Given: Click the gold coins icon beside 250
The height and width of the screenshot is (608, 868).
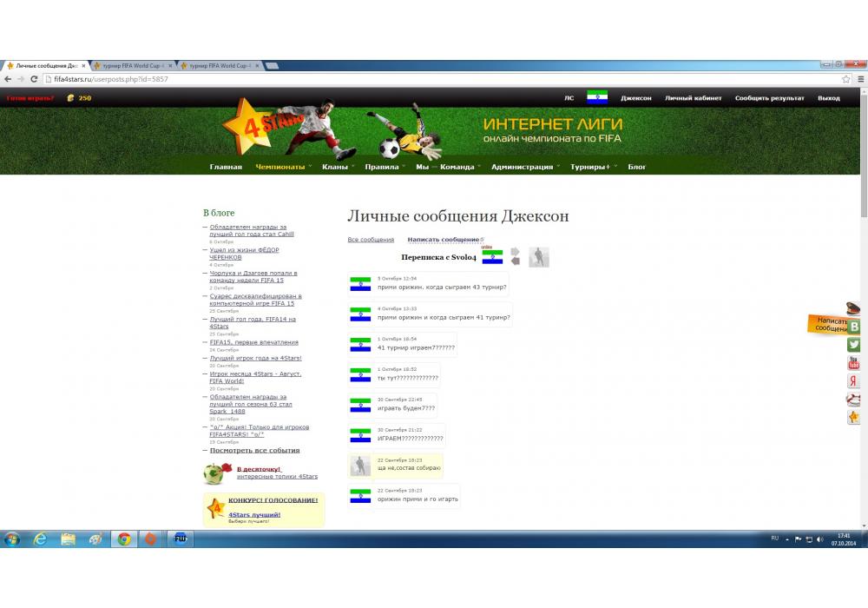Looking at the screenshot, I should (71, 98).
